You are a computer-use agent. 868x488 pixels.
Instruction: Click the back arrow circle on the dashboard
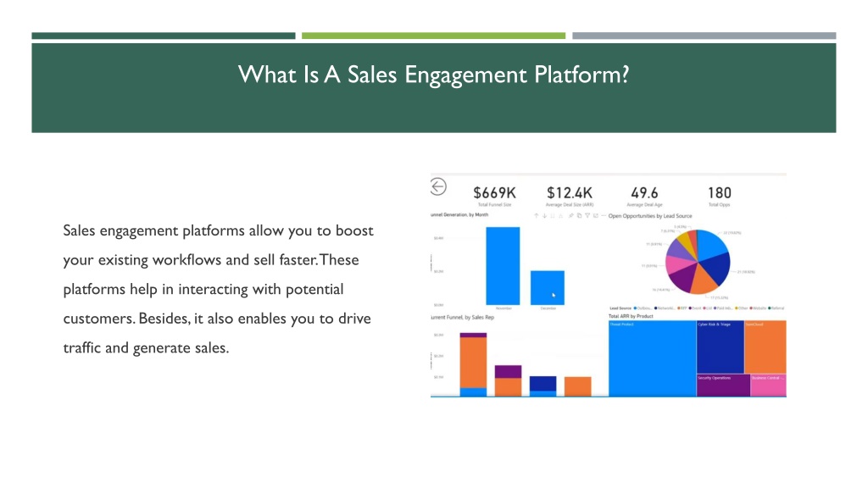[438, 186]
